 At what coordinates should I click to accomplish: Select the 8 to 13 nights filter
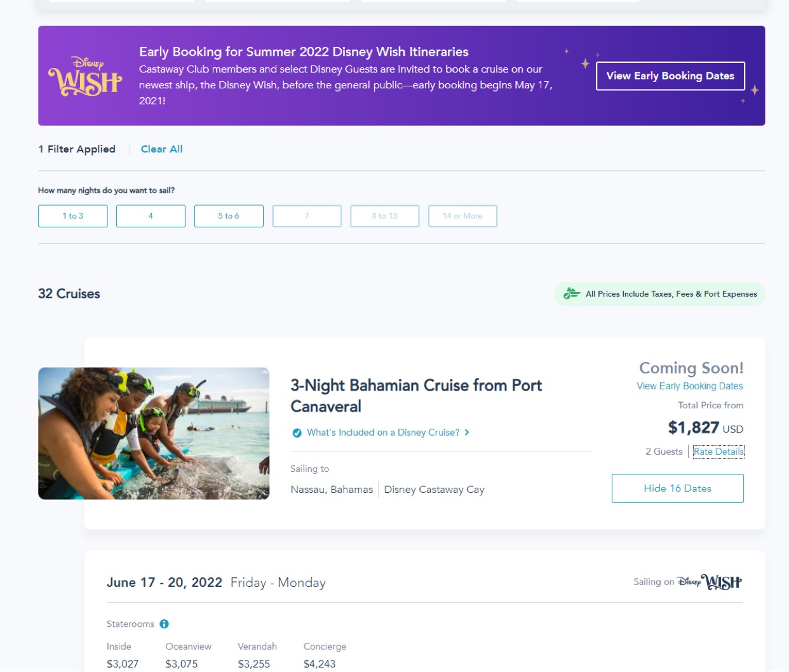point(384,216)
